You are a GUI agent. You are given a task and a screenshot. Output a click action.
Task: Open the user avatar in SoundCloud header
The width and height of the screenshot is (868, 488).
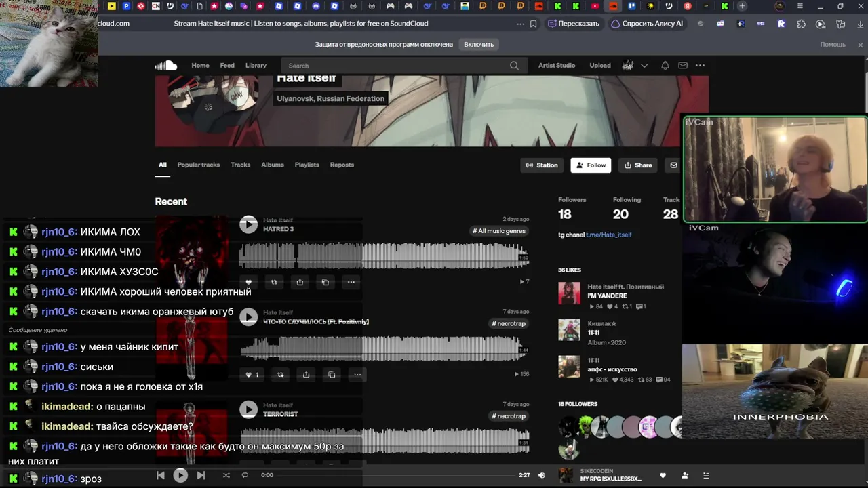[x=628, y=66]
